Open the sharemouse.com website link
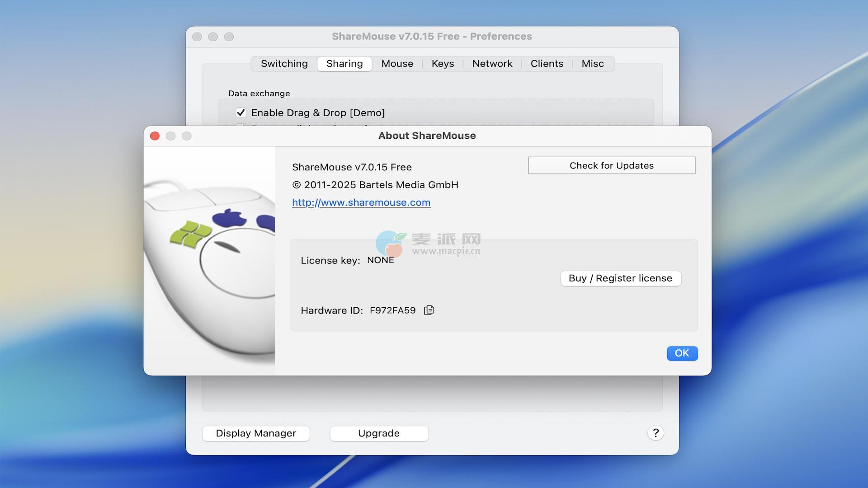The image size is (868, 488). coord(361,202)
